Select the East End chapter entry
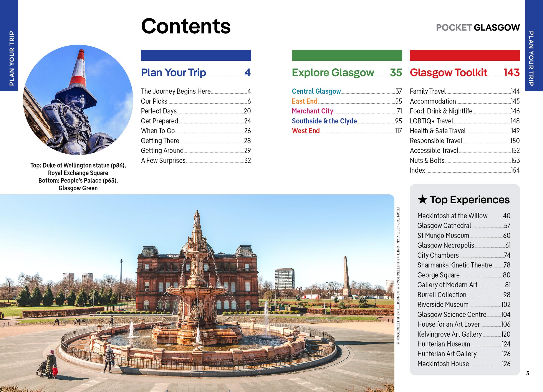 [304, 101]
